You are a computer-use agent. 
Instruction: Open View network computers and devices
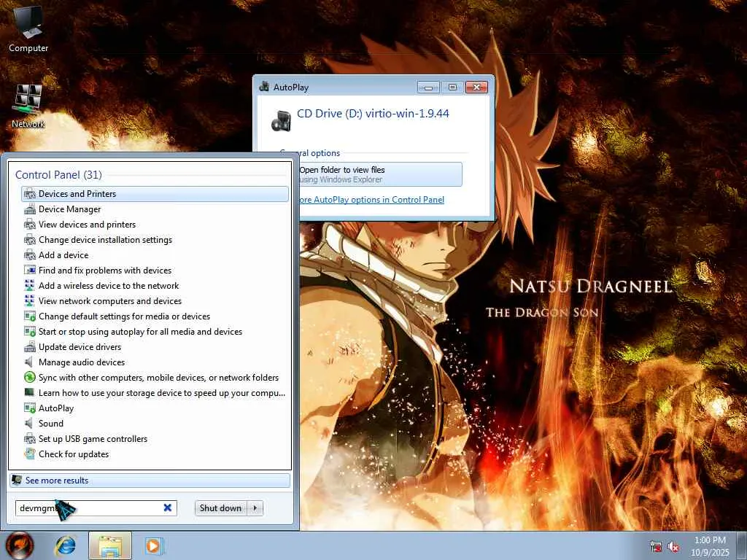(x=155, y=301)
